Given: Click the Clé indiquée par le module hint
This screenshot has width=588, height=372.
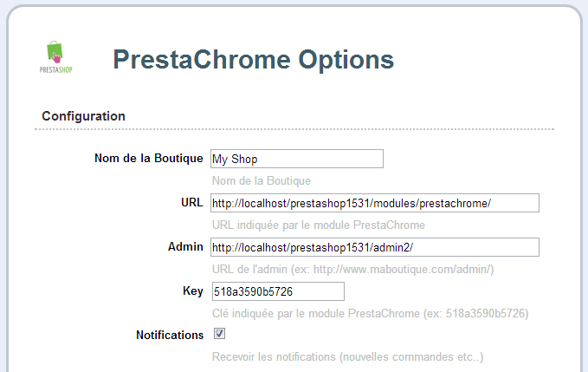Looking at the screenshot, I should pos(370,313).
